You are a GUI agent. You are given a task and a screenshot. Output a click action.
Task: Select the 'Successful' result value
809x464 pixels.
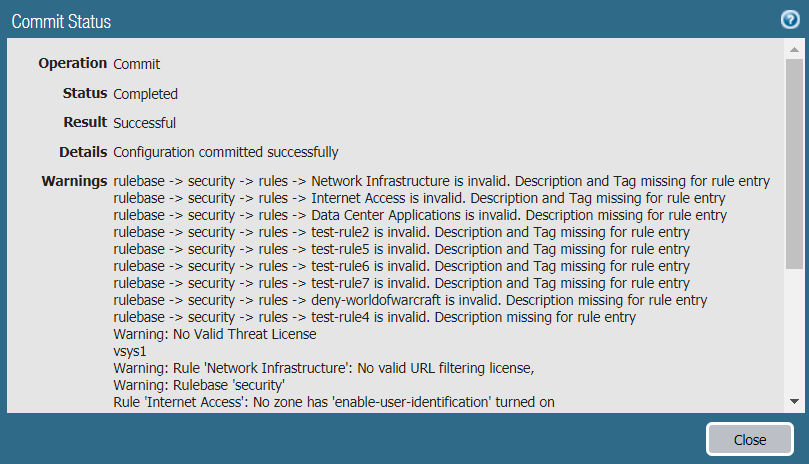click(145, 123)
